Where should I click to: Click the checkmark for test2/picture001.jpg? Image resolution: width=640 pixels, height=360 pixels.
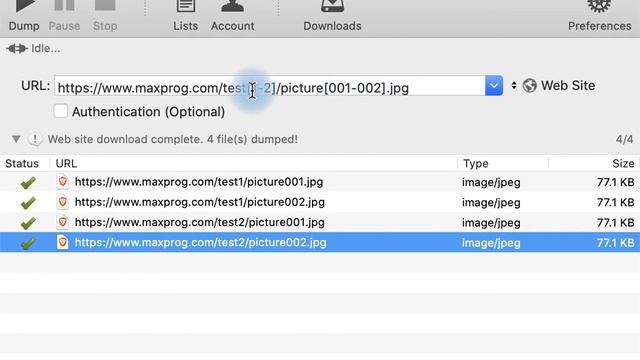click(28, 223)
